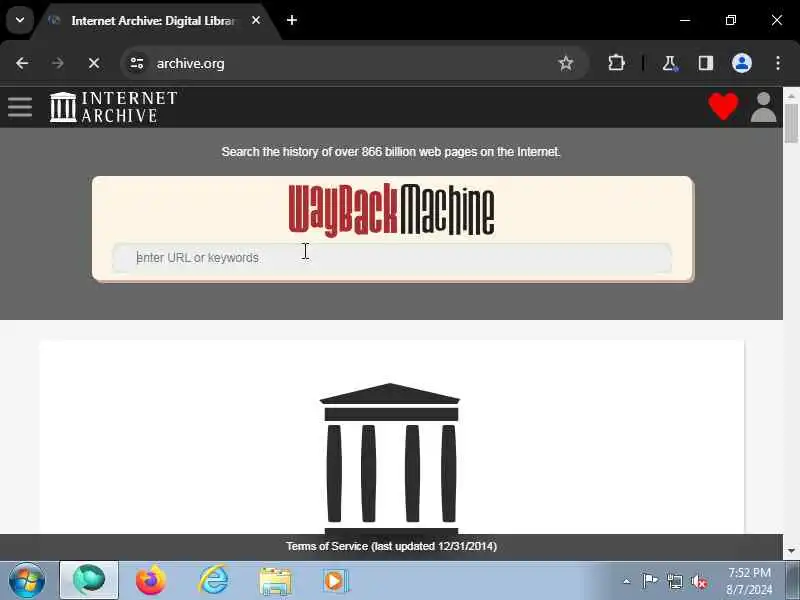Open the Chrome profile avatar
The width and height of the screenshot is (800, 600).
tap(742, 63)
